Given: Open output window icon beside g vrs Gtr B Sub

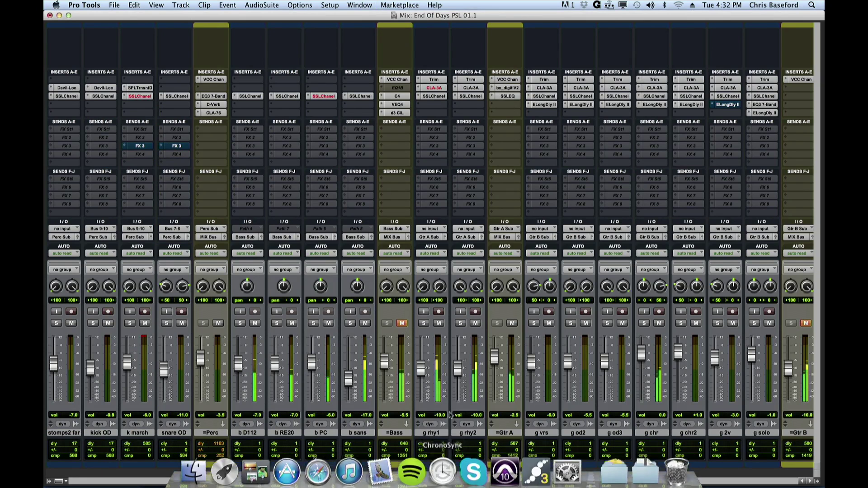Looking at the screenshot, I should pyautogui.click(x=555, y=237).
